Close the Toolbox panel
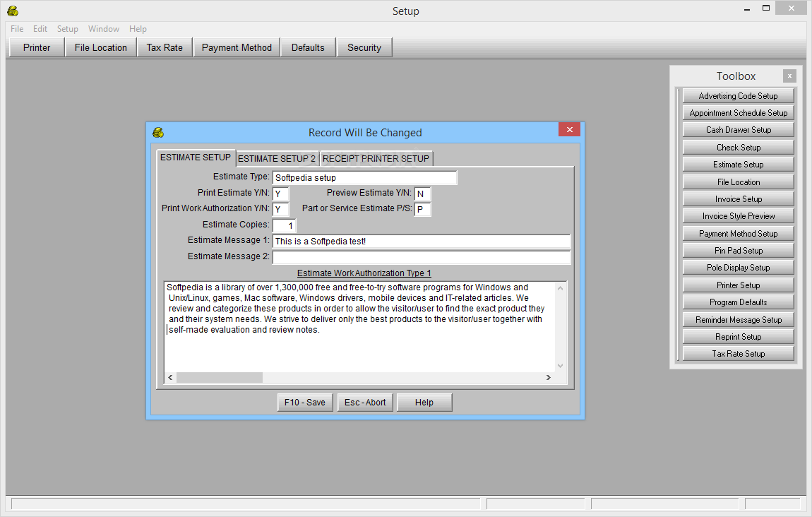The height and width of the screenshot is (517, 812). [789, 76]
